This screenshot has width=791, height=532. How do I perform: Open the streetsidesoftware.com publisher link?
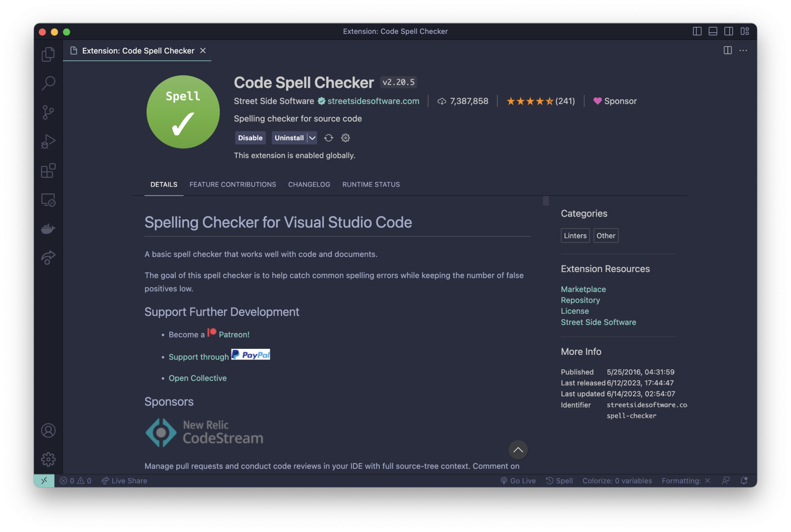tap(373, 101)
